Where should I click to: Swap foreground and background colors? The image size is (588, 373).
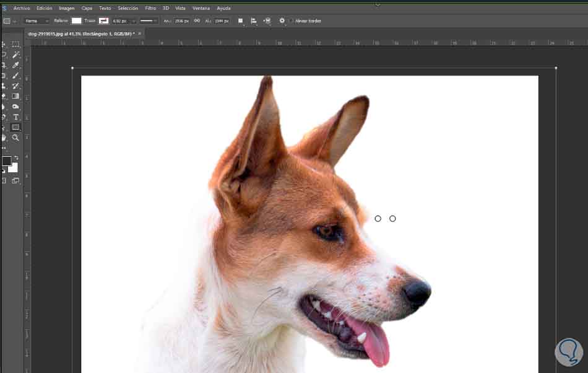click(16, 157)
